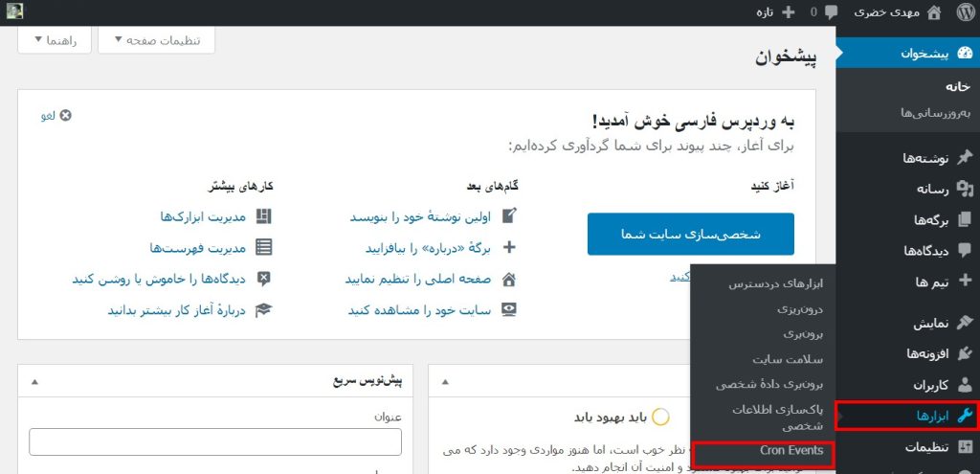The image size is (980, 474).
Task: Click the pin icon for نوشته‌ها
Action: [x=965, y=158]
